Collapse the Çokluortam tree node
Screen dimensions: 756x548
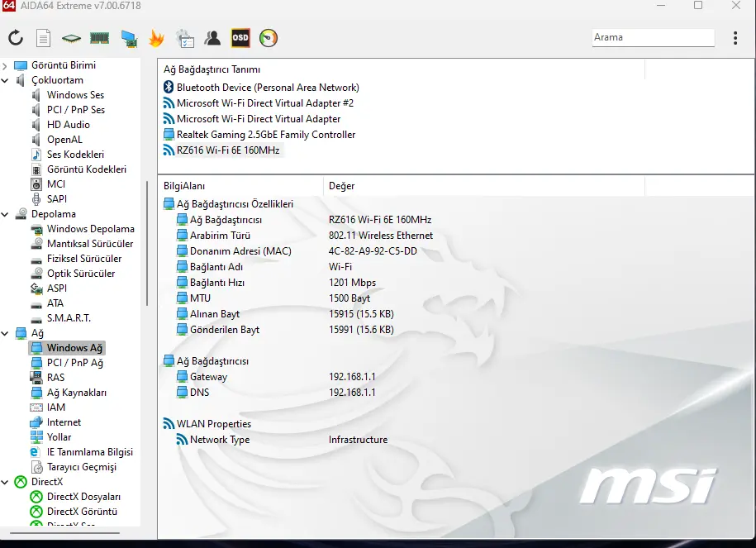pos(5,80)
